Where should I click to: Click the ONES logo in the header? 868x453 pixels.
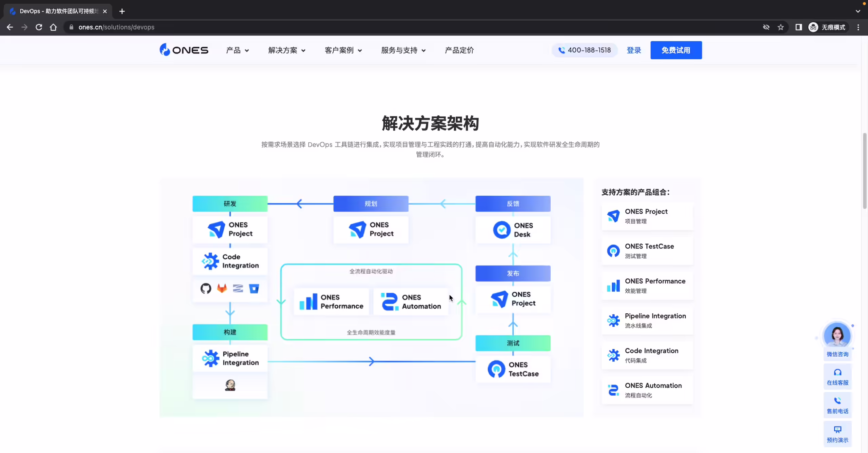tap(184, 50)
